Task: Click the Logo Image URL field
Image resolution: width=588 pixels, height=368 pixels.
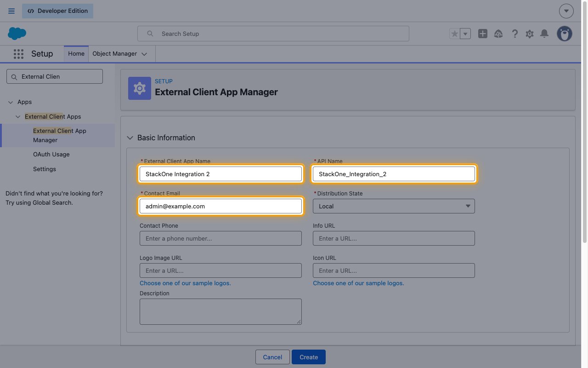Action: [x=221, y=270]
